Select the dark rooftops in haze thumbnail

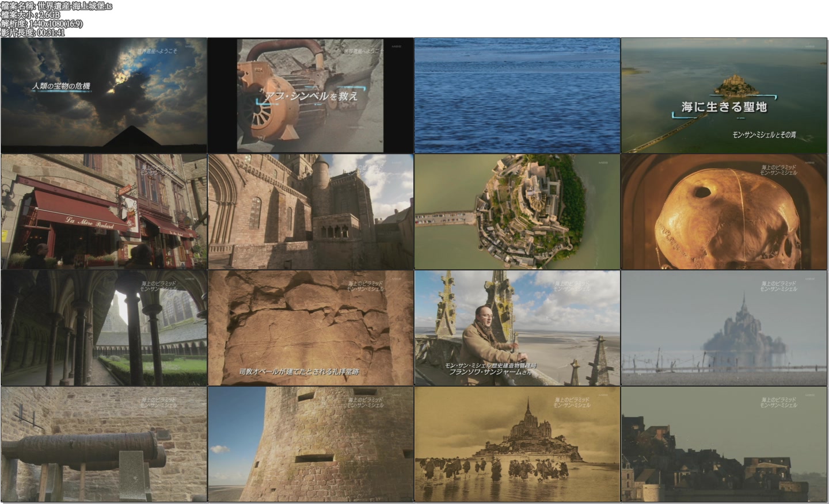[724, 444]
